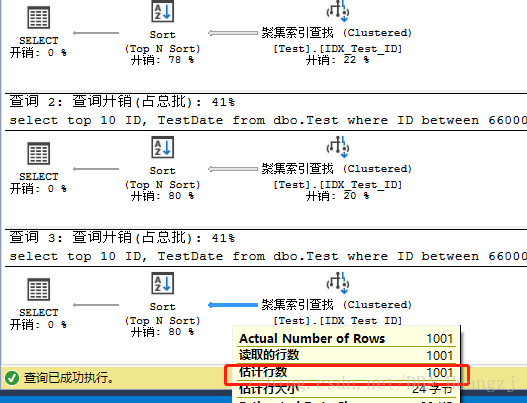
Task: Select the SELECT node icon in Query 2
Action: (39, 153)
